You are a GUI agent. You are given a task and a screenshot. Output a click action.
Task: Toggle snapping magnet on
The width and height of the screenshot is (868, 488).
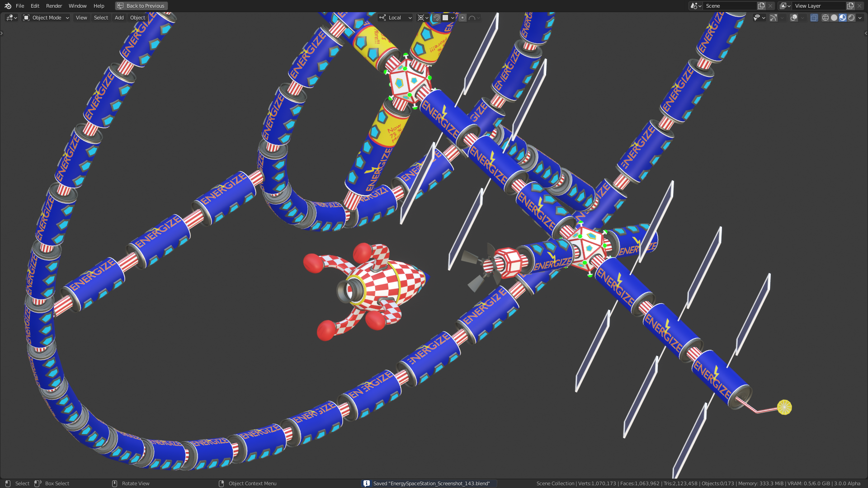click(x=437, y=18)
